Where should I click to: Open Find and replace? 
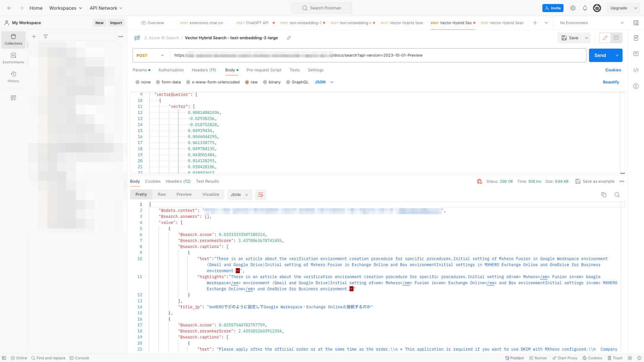[x=49, y=358]
